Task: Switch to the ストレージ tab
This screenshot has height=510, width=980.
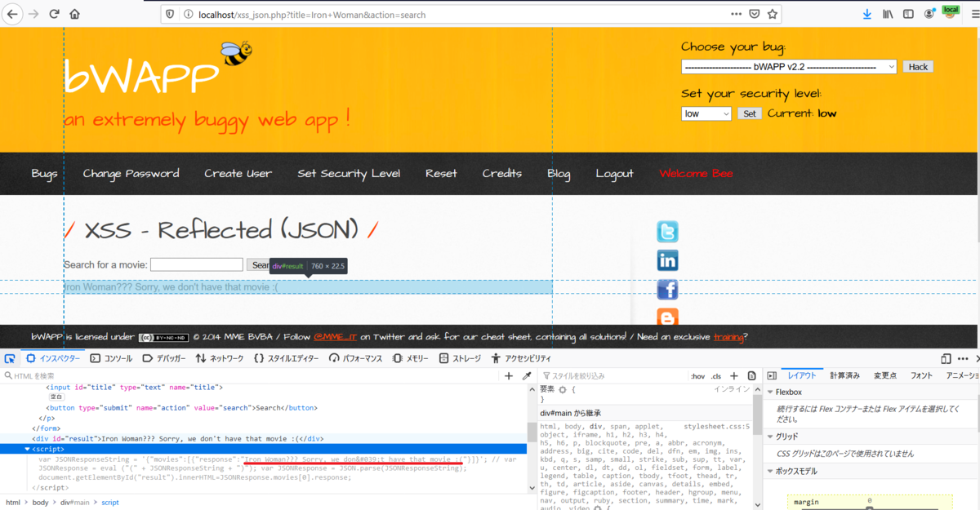Action: [x=461, y=358]
